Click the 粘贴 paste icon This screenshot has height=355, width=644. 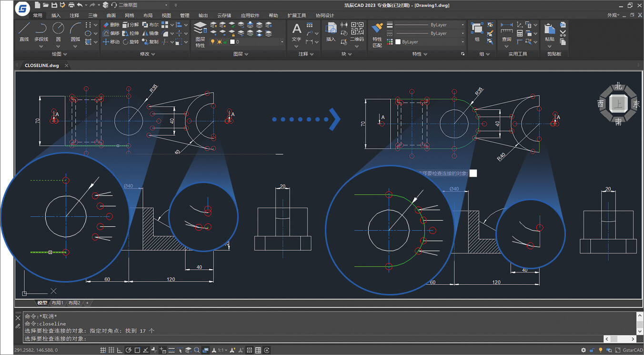pos(549,30)
